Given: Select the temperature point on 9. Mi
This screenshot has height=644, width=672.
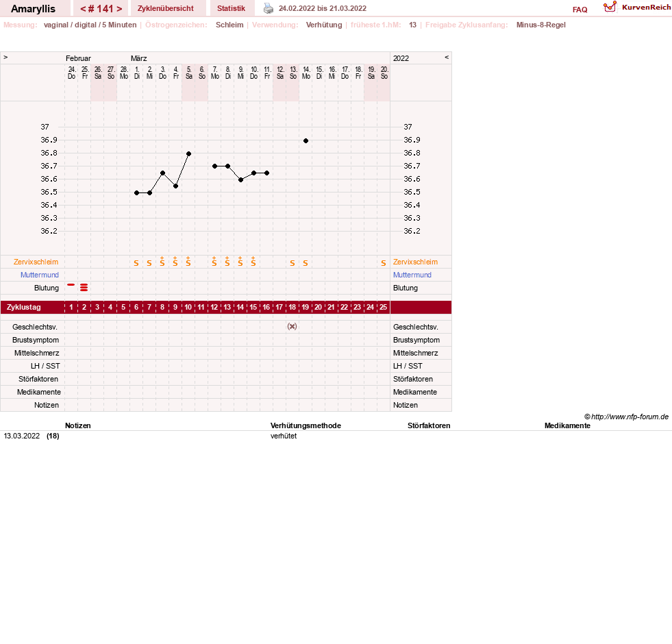Looking at the screenshot, I should pos(241,180).
